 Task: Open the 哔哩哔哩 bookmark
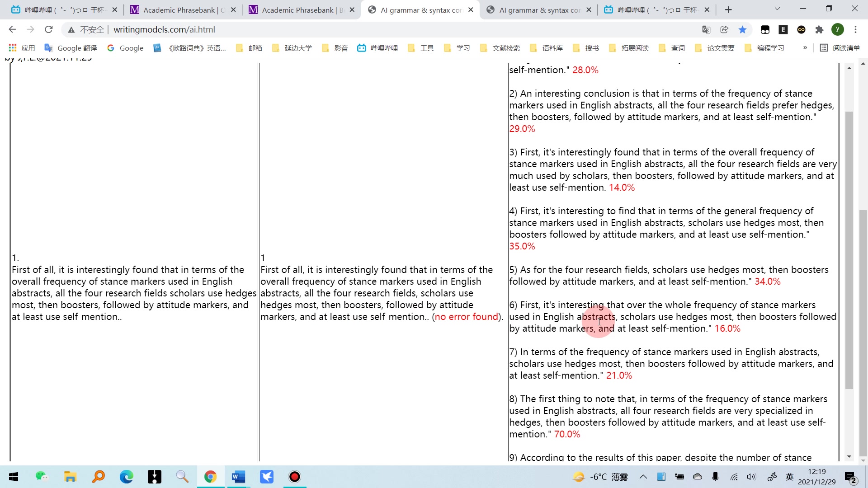[378, 48]
